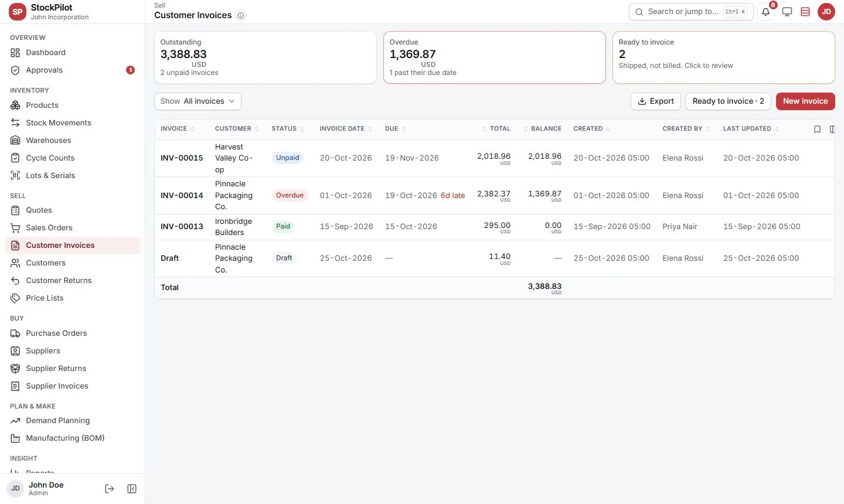Open invoice INV-00015
Viewport: 844px width, 504px height.
point(182,158)
